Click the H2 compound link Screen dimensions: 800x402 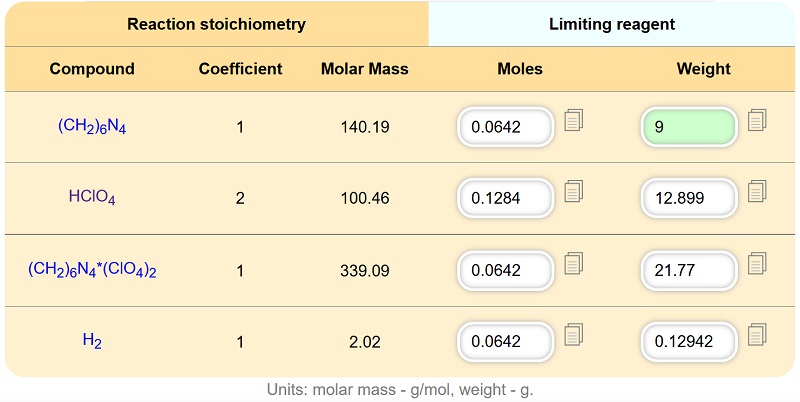tap(92, 341)
